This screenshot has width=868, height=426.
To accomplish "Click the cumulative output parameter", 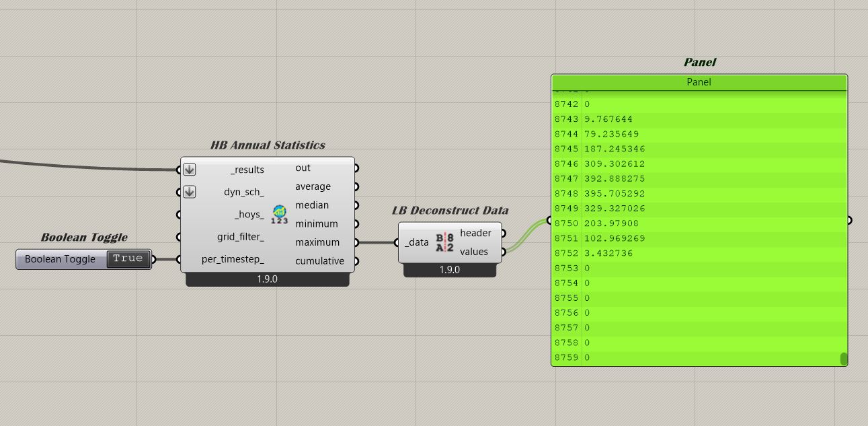I will coord(319,261).
